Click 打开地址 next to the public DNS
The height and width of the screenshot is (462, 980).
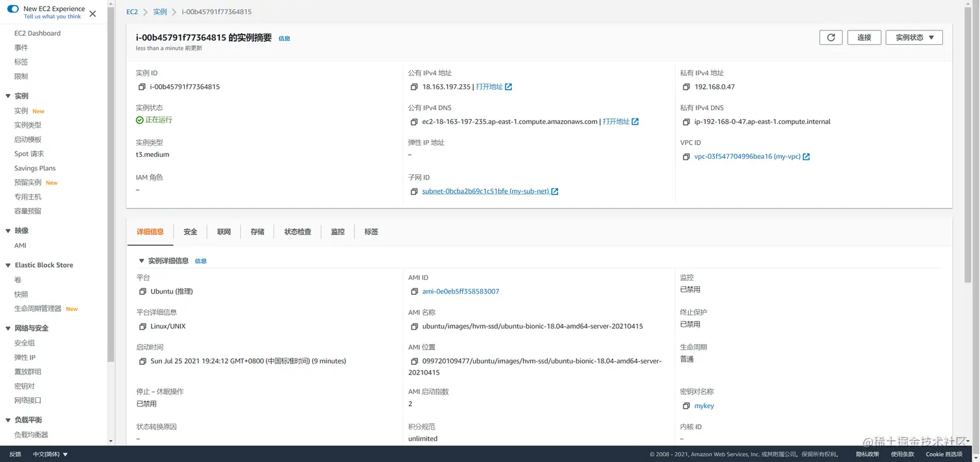[616, 122]
